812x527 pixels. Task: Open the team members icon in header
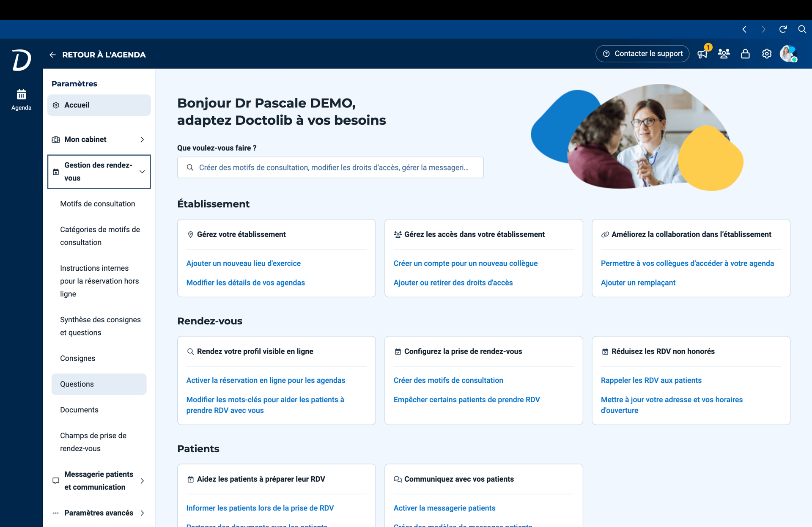click(x=724, y=54)
